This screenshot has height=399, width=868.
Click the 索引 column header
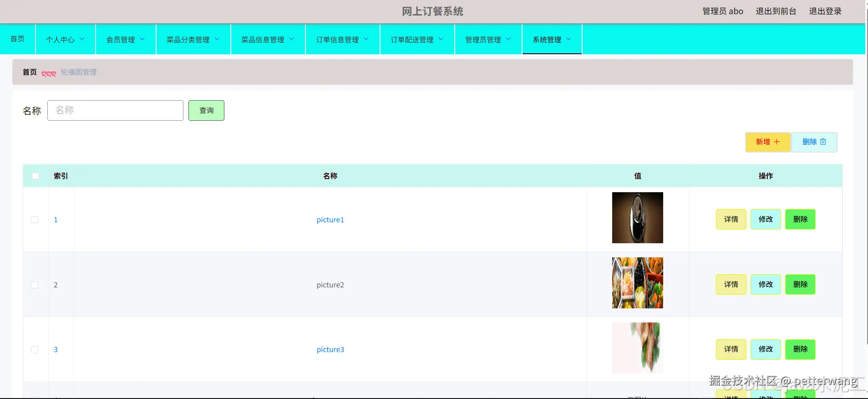click(x=61, y=176)
